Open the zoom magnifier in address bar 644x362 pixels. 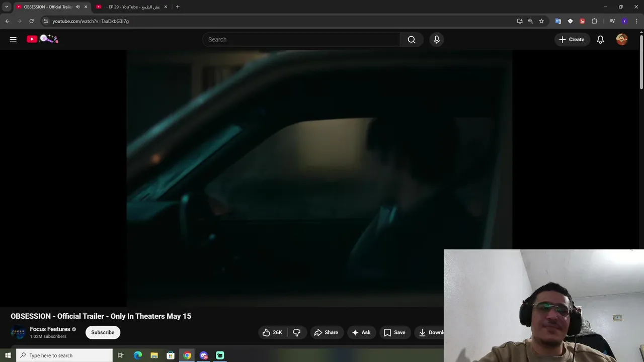click(x=530, y=21)
